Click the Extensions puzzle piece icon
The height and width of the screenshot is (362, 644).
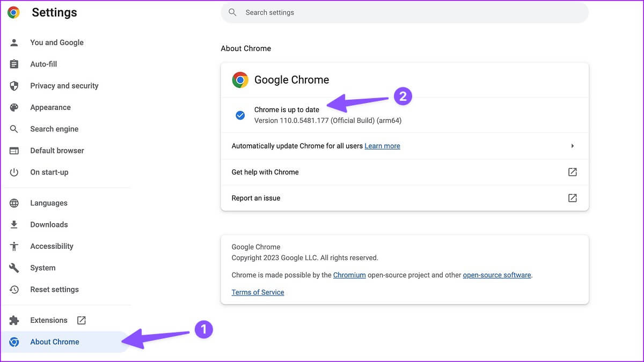point(14,320)
